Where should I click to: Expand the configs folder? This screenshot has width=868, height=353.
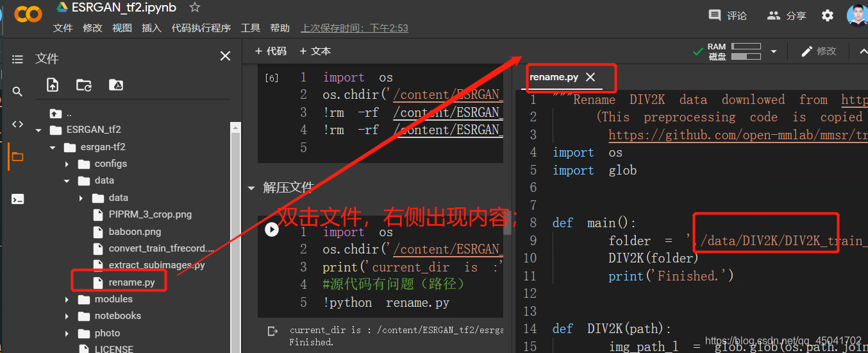[x=67, y=164]
